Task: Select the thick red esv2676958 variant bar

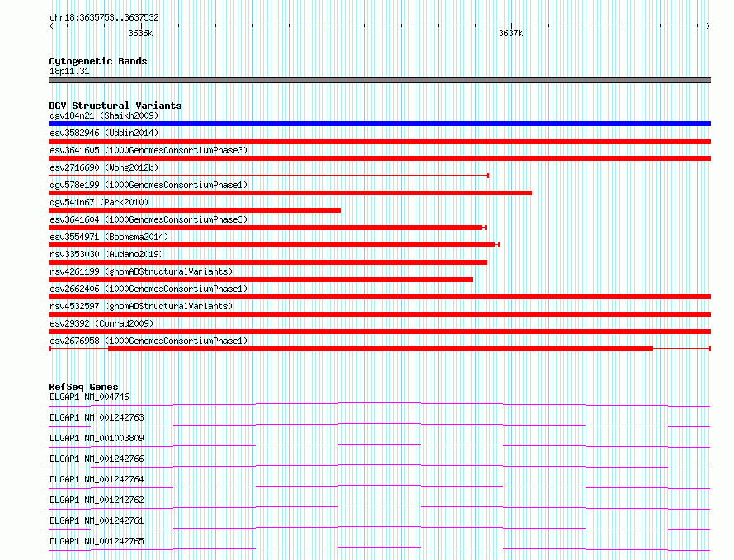Action: click(x=380, y=349)
